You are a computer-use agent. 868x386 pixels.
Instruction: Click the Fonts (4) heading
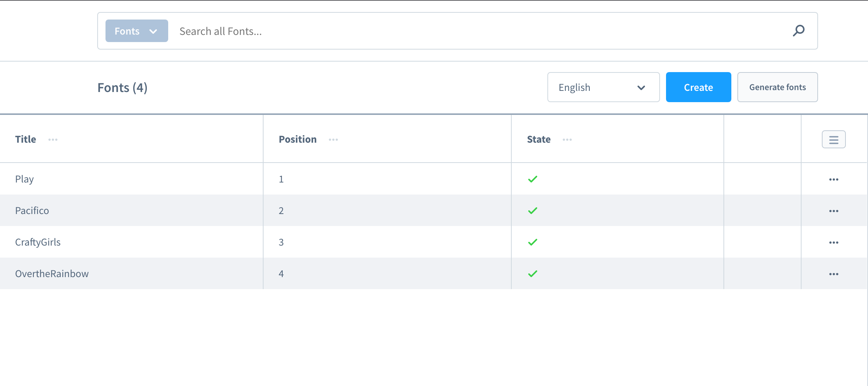(122, 87)
